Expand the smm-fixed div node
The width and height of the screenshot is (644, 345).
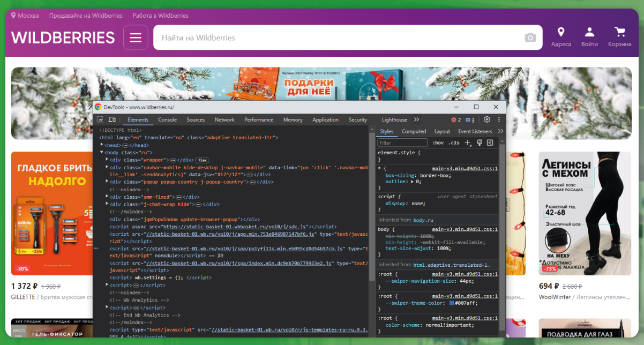coord(107,197)
